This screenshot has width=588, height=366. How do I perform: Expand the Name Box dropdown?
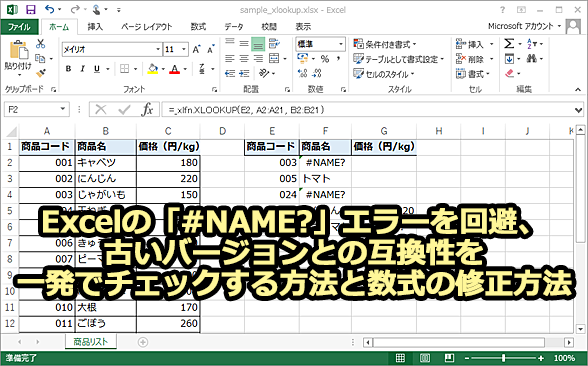(63, 110)
